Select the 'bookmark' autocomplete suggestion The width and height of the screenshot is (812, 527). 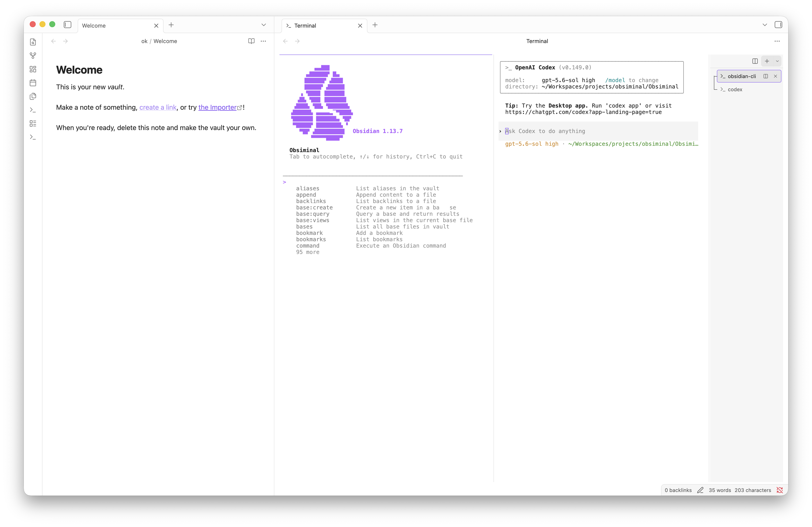click(x=349, y=233)
